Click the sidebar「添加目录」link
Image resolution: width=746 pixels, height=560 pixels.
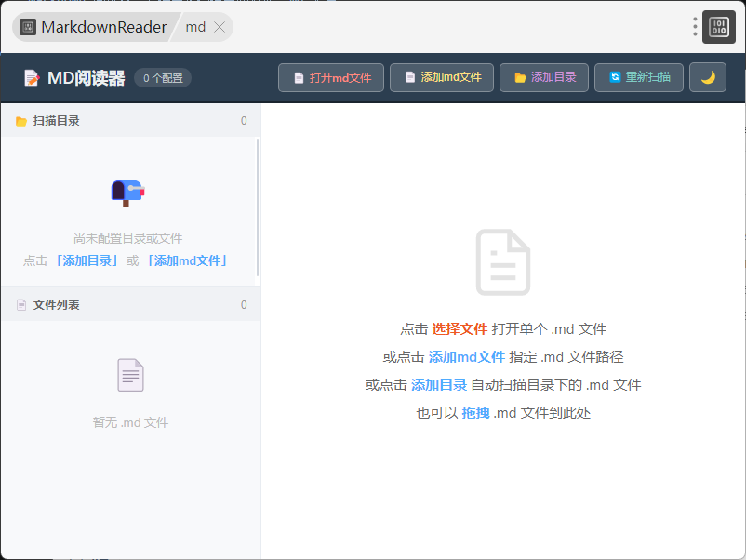[x=87, y=260]
